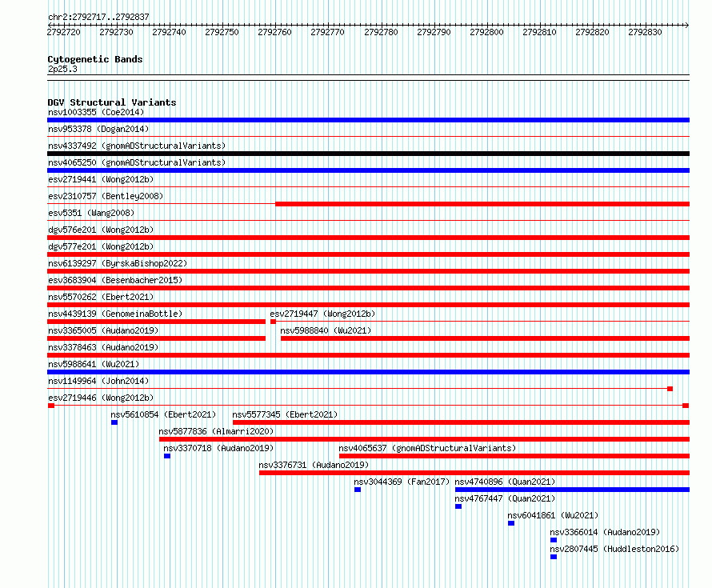This screenshot has height=588, width=712.
Task: Select the black nsv4337492 gnomAD bar
Action: [x=368, y=154]
